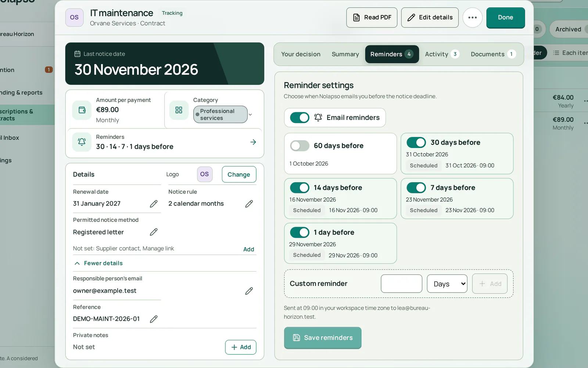Click the bell icon next to Email reminders
588x368 pixels.
tap(318, 117)
